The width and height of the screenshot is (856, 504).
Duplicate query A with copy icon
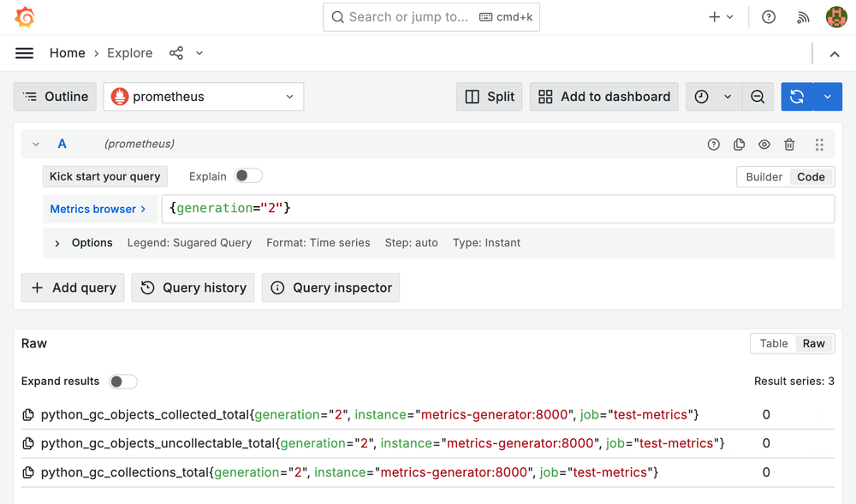click(740, 145)
